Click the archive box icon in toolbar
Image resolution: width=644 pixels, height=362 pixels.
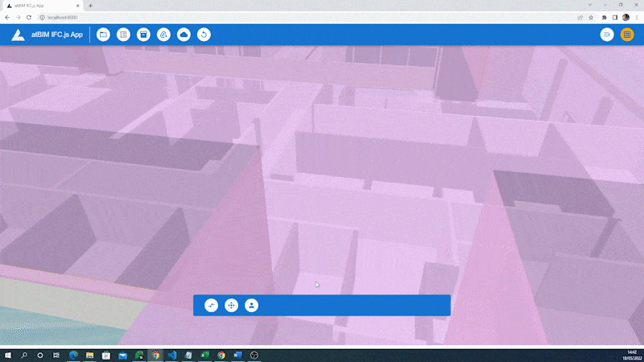click(143, 35)
